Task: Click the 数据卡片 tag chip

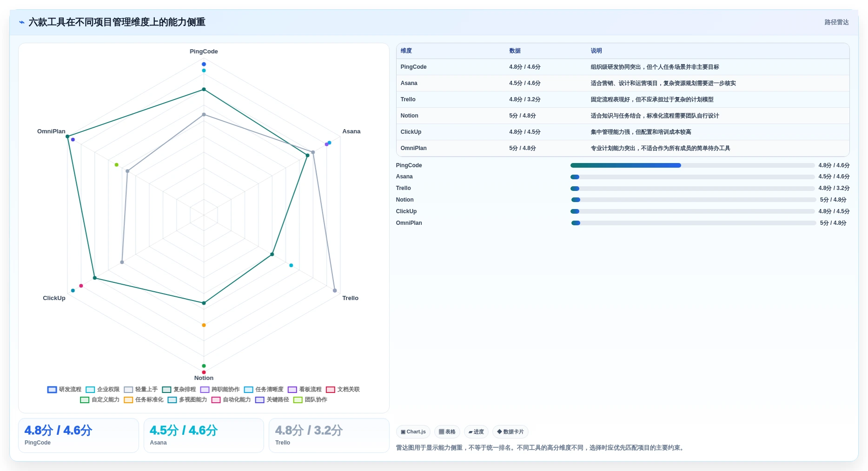Action: 510,432
